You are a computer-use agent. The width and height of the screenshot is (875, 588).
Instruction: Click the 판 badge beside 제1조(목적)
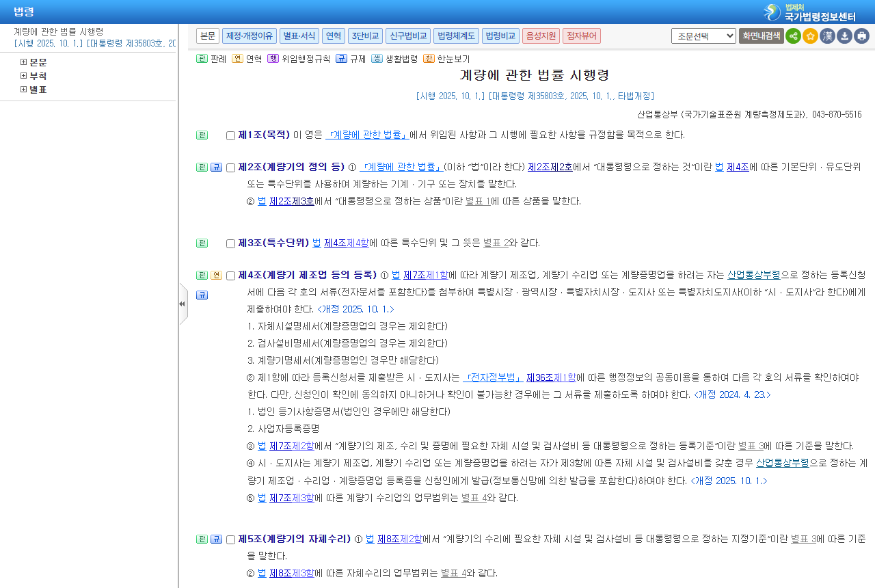[202, 135]
